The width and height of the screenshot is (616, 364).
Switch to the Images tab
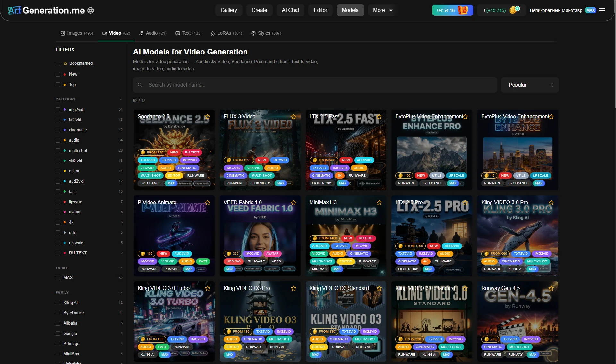click(77, 33)
